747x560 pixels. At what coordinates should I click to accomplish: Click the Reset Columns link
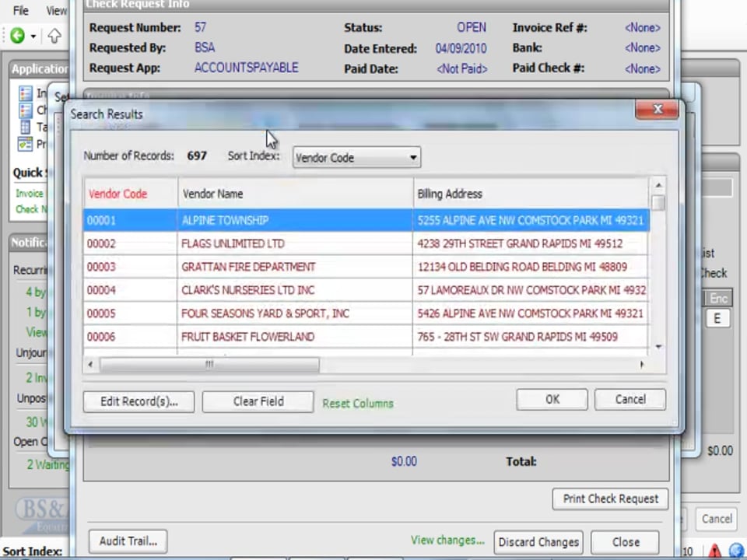pyautogui.click(x=358, y=404)
